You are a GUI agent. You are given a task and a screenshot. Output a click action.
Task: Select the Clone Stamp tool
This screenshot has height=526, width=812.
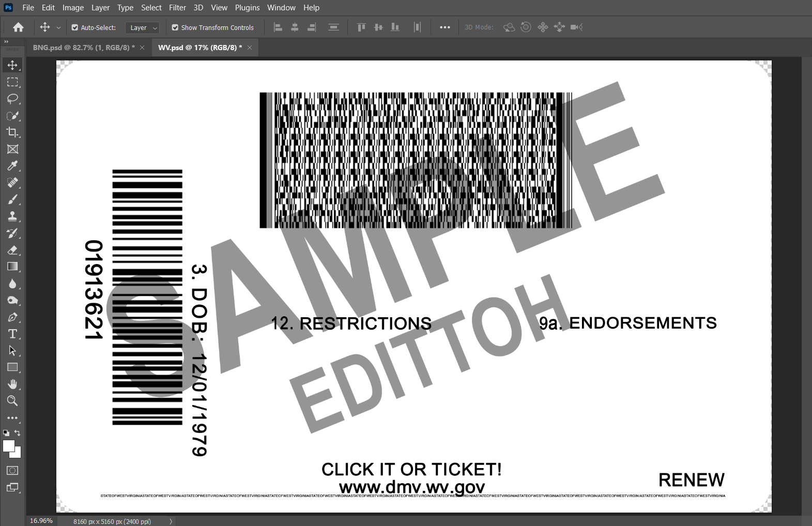(12, 216)
